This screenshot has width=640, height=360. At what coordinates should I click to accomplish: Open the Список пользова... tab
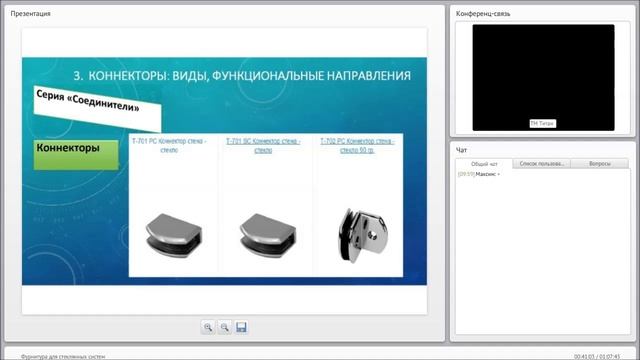tap(542, 164)
